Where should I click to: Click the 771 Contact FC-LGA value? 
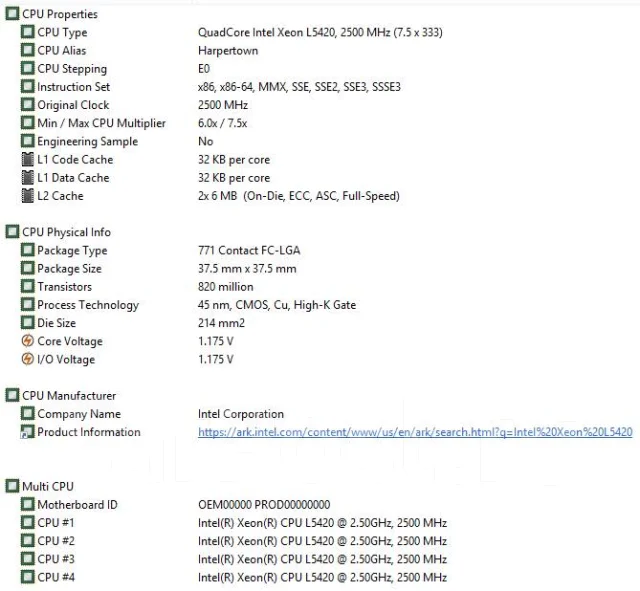(249, 250)
